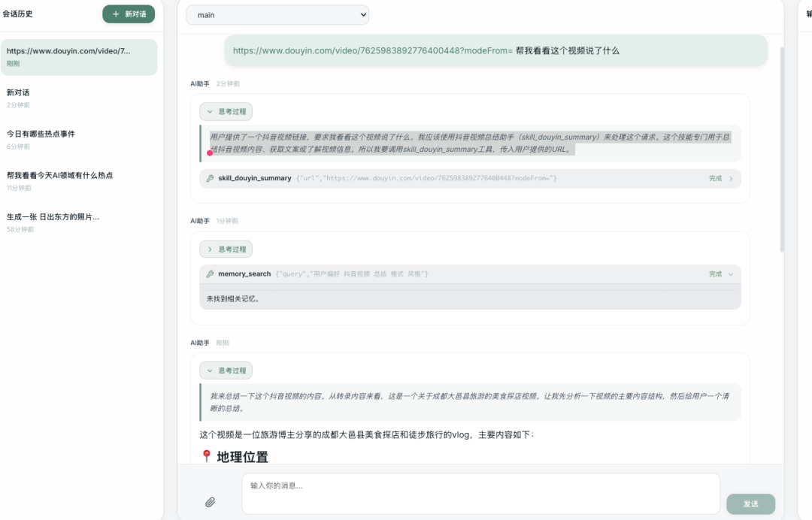Open the douyin video link in message
The height and width of the screenshot is (520, 812).
click(x=372, y=50)
